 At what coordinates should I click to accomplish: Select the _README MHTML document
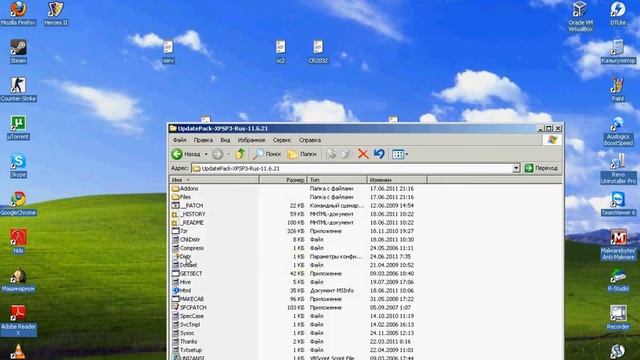(x=188, y=222)
